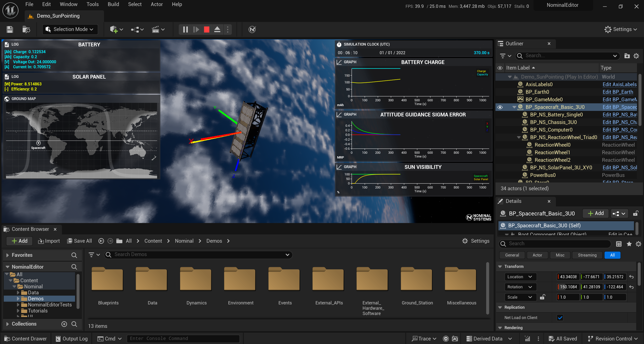Collapse the Replication section
Screen dimensions: 644x344
click(500, 307)
